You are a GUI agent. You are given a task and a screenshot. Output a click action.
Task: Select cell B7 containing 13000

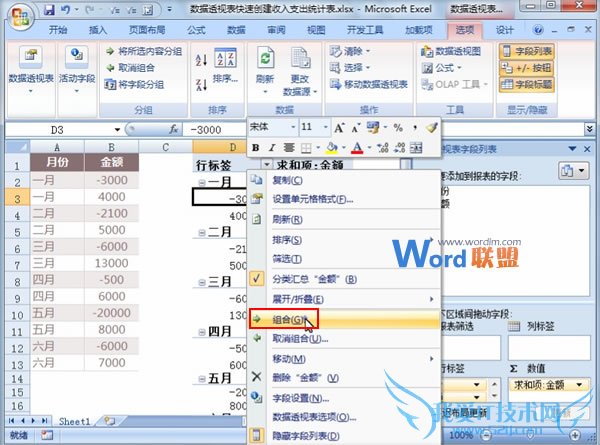click(x=111, y=263)
